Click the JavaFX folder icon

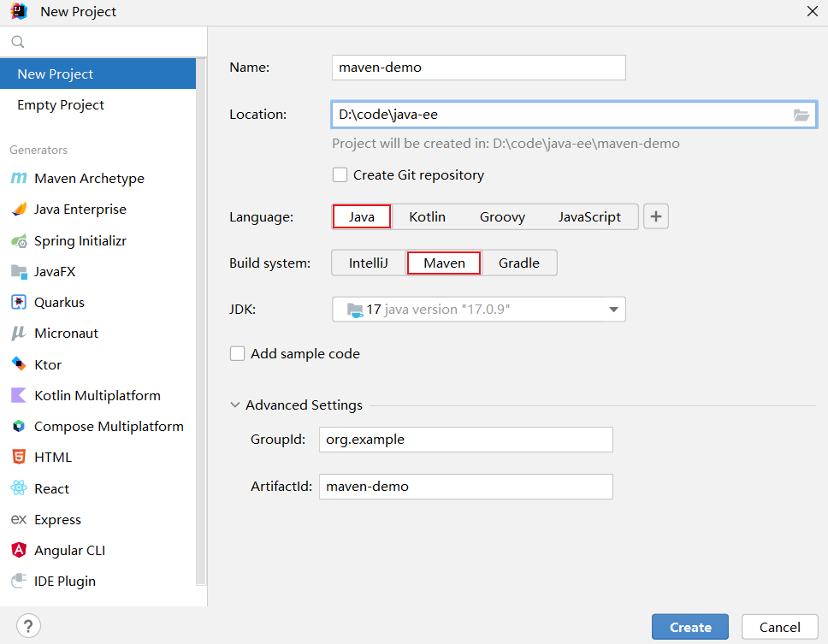point(19,272)
